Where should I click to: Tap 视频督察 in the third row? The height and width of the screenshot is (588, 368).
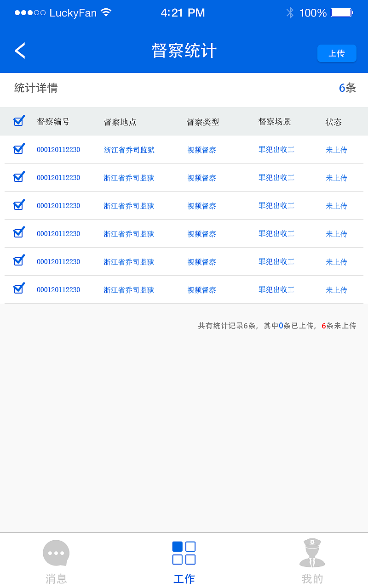(x=201, y=205)
